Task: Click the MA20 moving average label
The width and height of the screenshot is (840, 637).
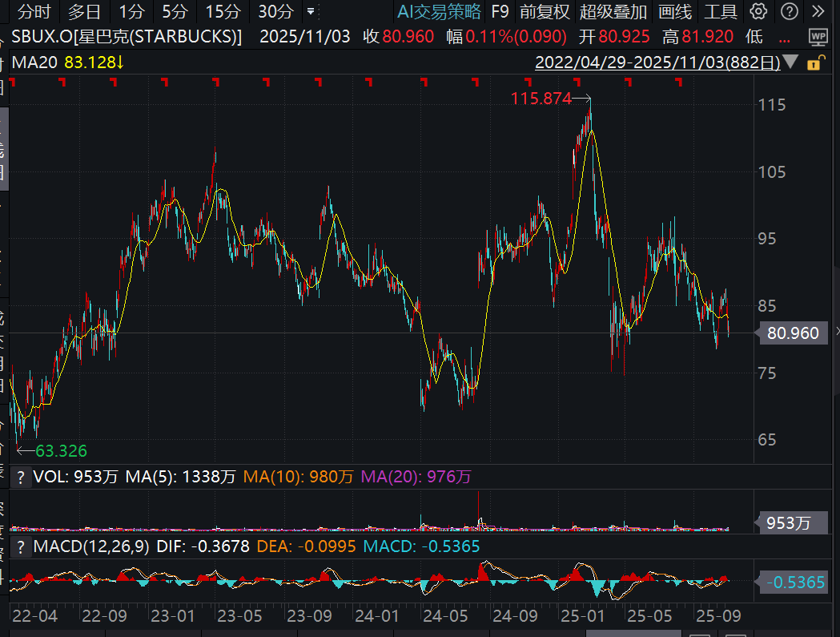Action: 34,62
